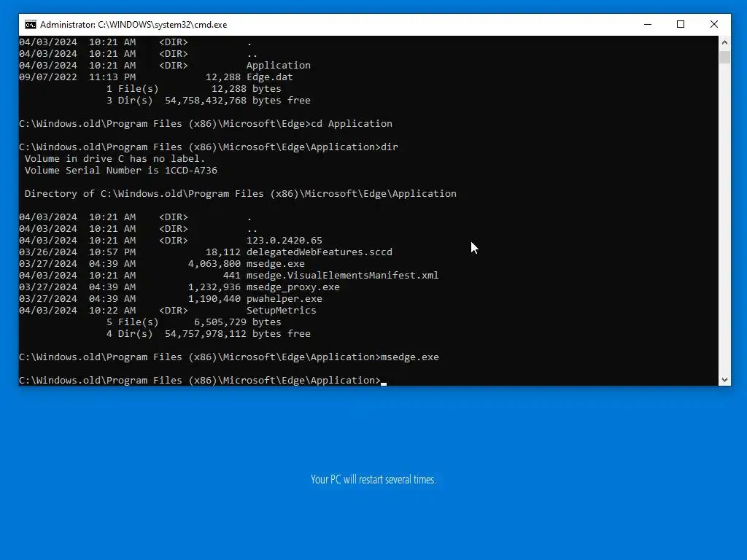Screen dimensions: 747x560
Task: Click the file size '18,112'
Action: click(x=223, y=252)
